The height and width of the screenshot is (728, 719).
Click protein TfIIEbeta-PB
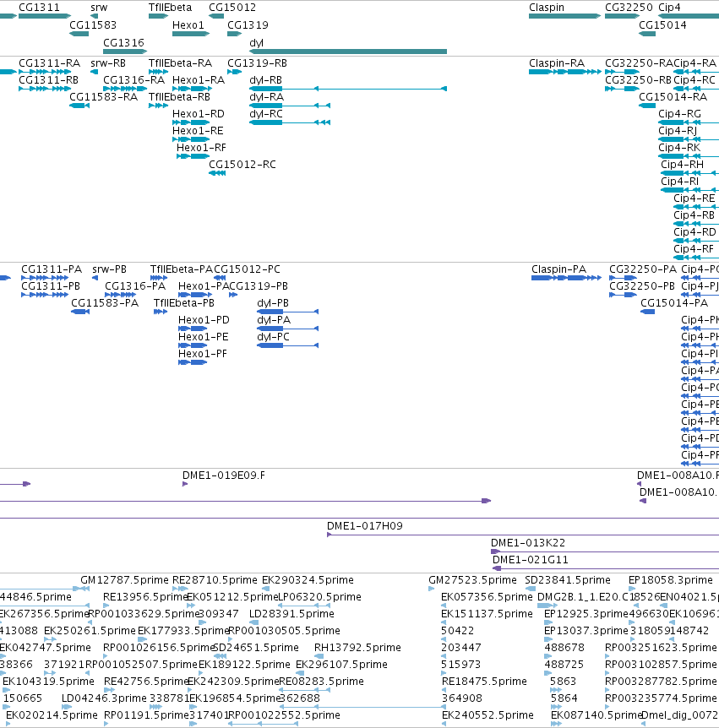click(161, 312)
